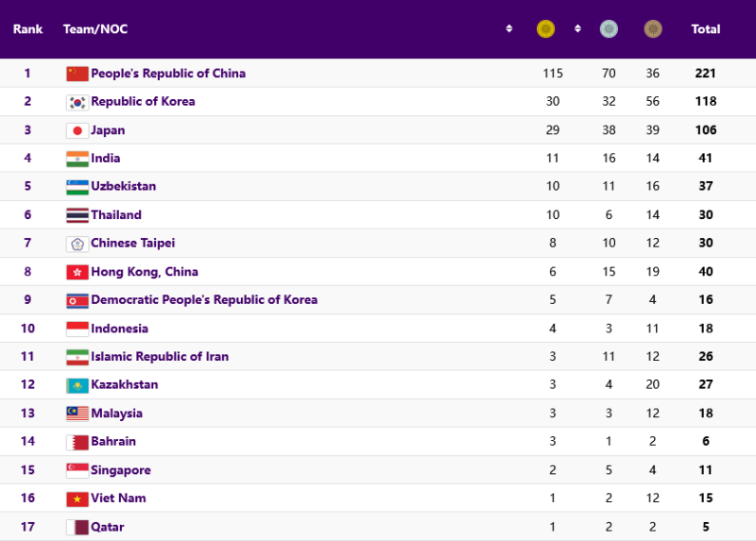Open the Bahrain team link

coord(113,441)
